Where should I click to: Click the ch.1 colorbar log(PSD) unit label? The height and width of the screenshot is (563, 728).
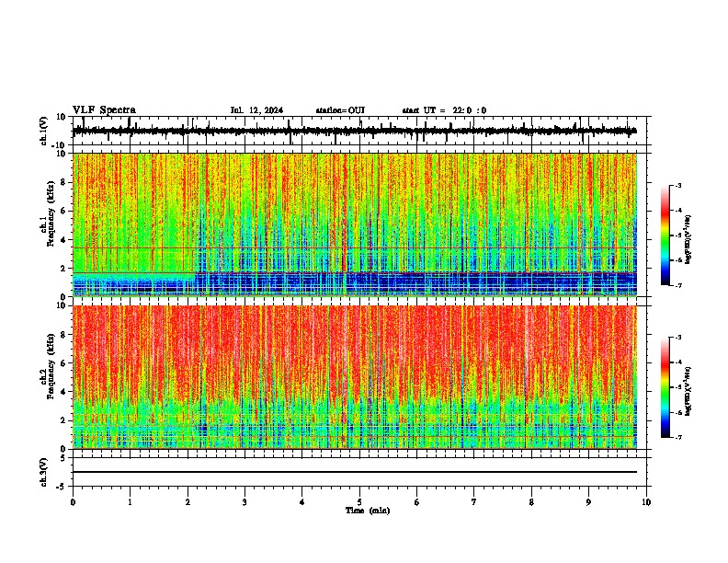[688, 240]
